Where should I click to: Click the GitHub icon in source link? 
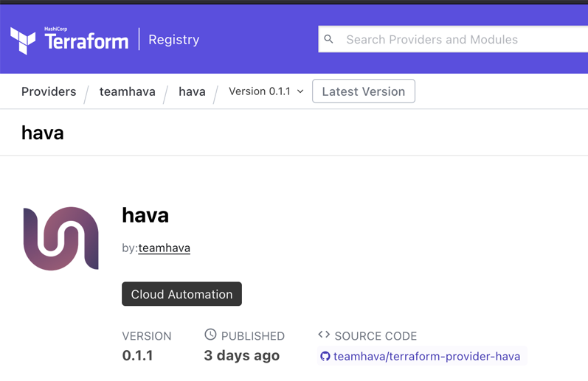click(325, 357)
